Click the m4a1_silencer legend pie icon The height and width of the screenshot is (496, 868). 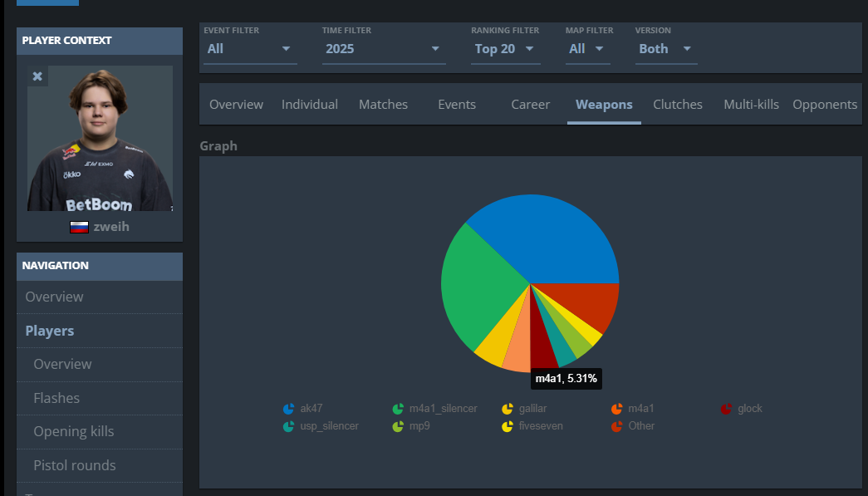click(398, 409)
